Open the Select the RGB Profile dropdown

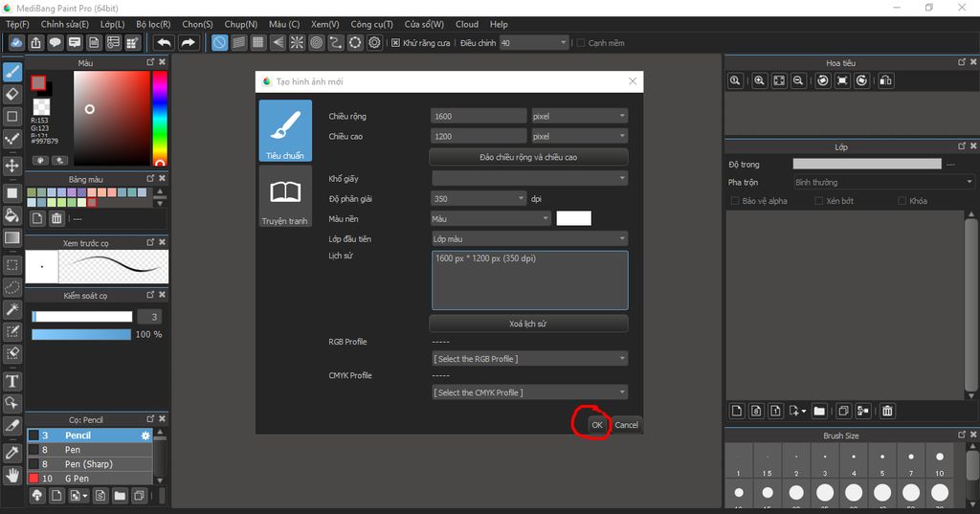(x=530, y=359)
